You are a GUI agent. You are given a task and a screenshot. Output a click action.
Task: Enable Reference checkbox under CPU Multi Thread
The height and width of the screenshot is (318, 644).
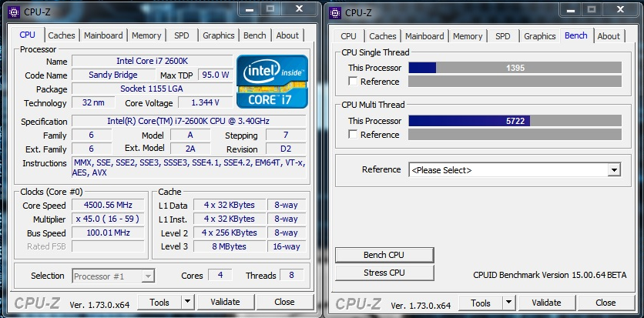click(x=353, y=134)
